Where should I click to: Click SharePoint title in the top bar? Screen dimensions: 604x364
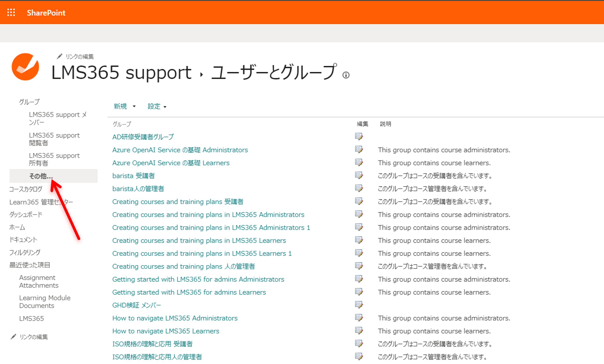pyautogui.click(x=46, y=13)
